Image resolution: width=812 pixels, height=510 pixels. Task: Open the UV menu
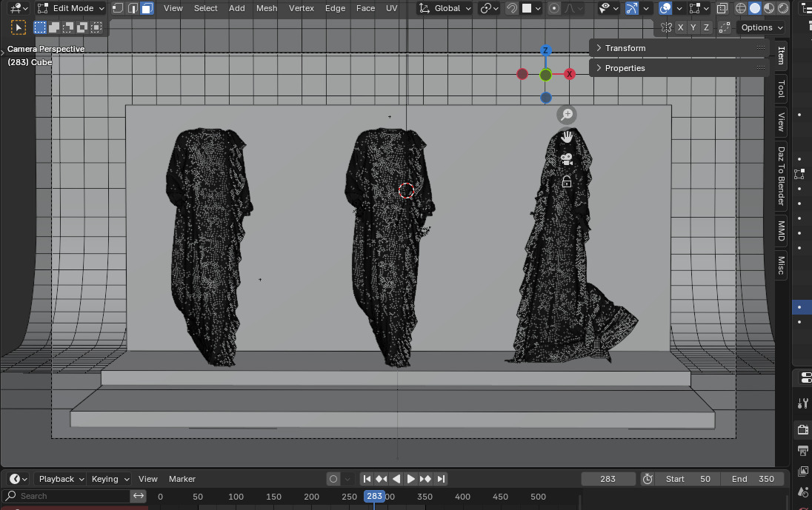coord(391,8)
